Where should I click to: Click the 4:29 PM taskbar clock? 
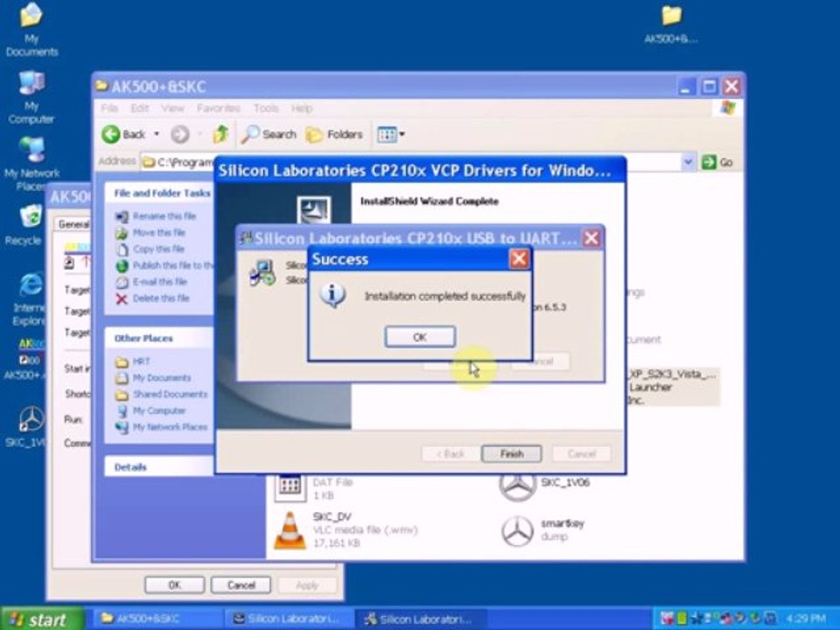[x=806, y=619]
